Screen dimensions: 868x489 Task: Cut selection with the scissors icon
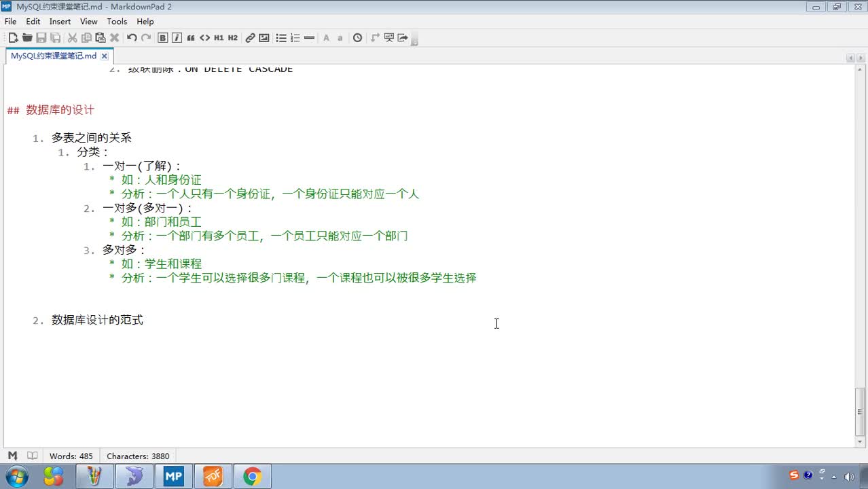(72, 38)
